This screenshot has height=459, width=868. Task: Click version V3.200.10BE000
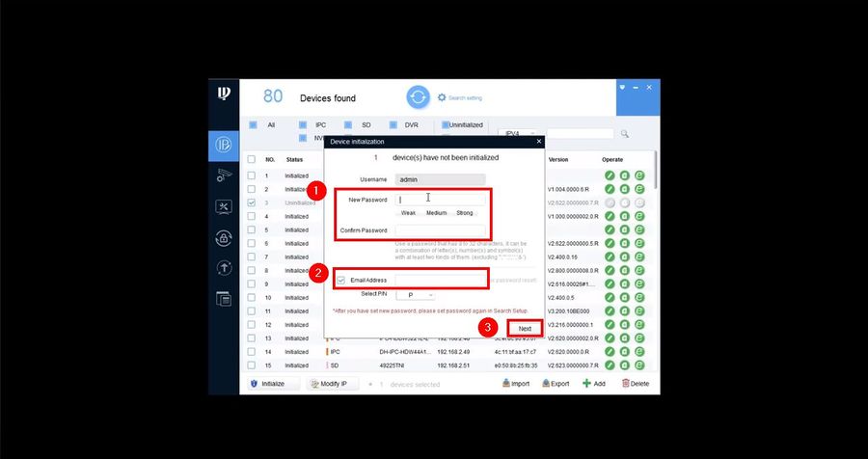pos(568,311)
